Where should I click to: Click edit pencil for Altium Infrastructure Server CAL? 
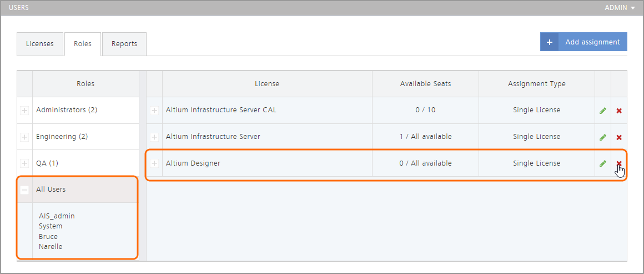(x=602, y=111)
